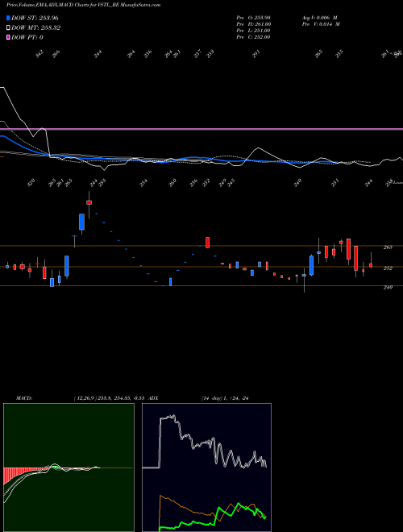Viewport: 403px width, 532px height.
Task: Click the 'Pre O: 253.90' value
Action: click(x=253, y=17)
